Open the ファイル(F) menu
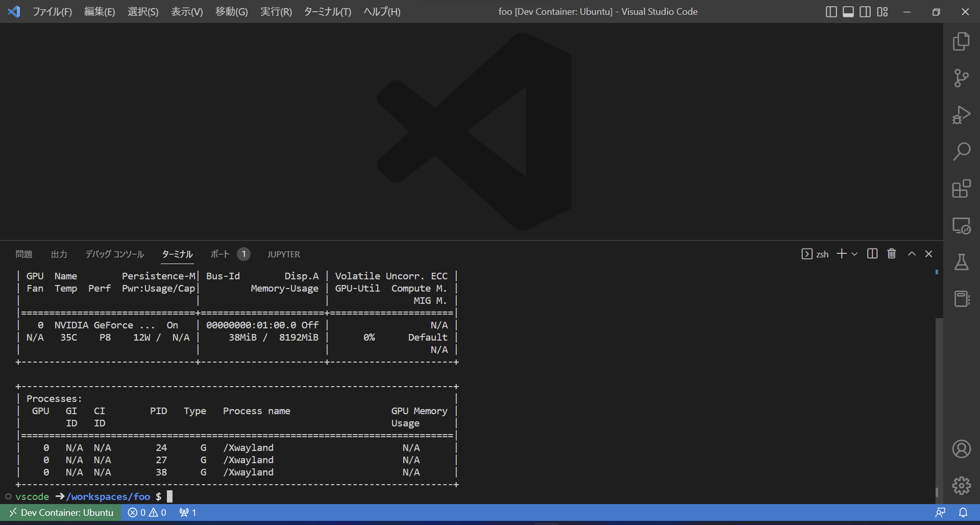The image size is (980, 525). [x=52, y=12]
